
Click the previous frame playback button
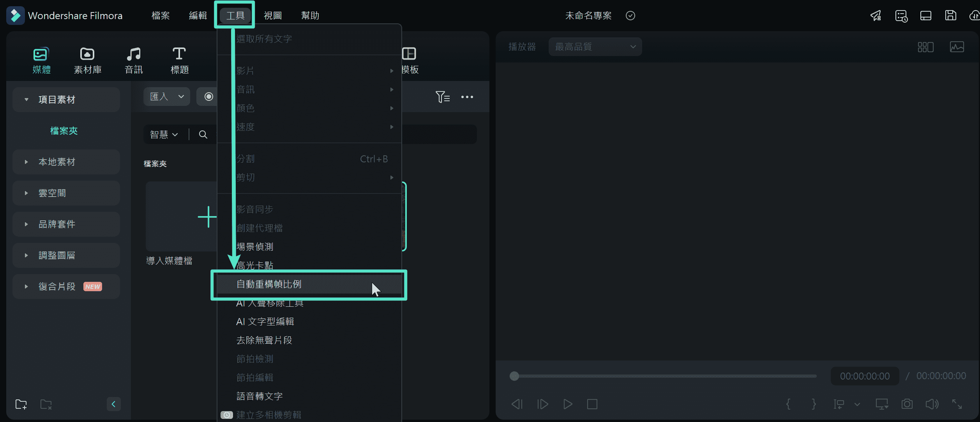click(x=517, y=404)
